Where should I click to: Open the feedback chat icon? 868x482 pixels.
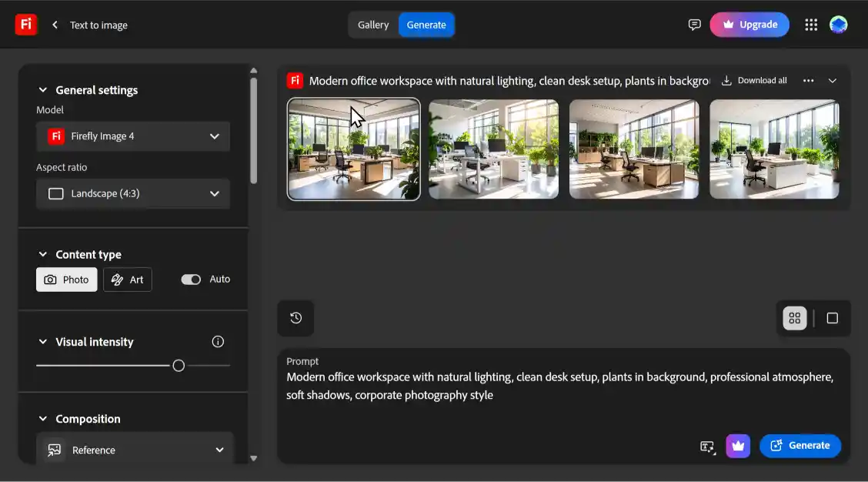(x=694, y=25)
